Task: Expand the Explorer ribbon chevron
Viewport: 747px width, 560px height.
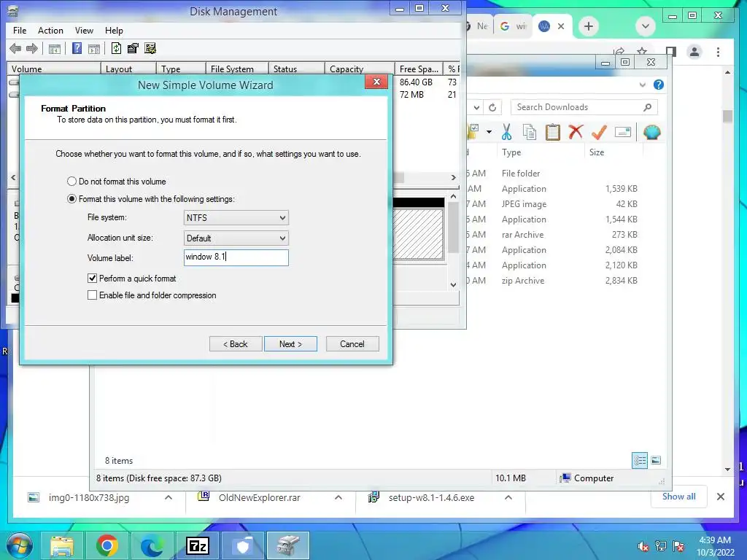Action: 642,85
